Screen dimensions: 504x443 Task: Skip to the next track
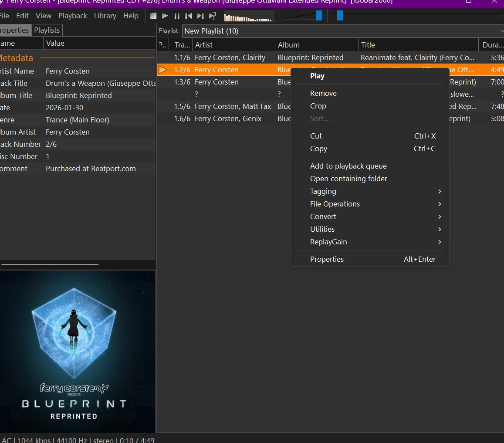tap(200, 16)
